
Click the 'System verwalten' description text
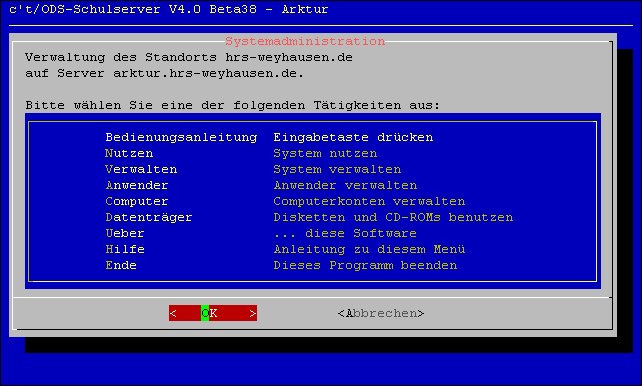[x=337, y=169]
